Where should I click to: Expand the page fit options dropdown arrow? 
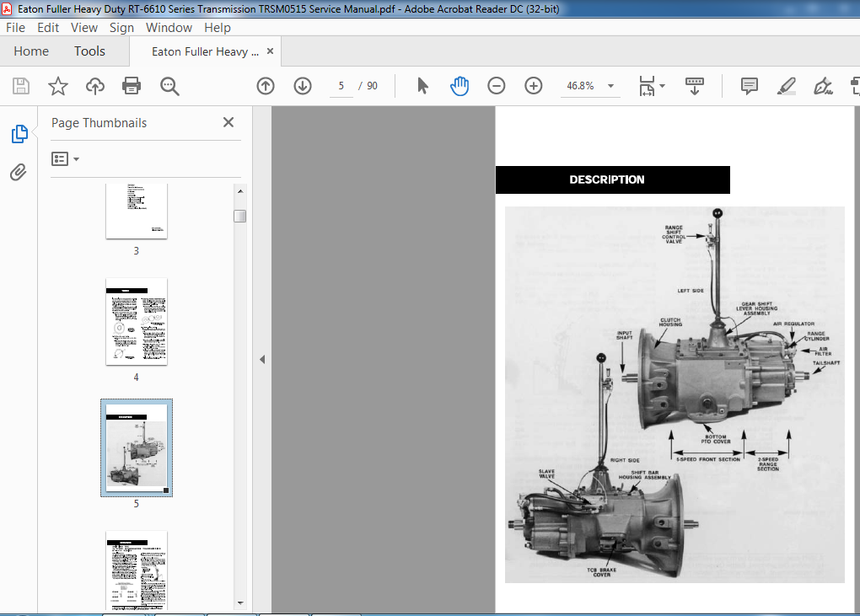(662, 86)
